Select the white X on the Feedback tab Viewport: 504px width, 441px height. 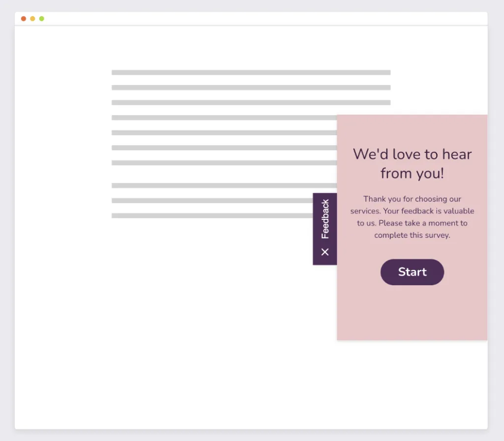tap(325, 252)
